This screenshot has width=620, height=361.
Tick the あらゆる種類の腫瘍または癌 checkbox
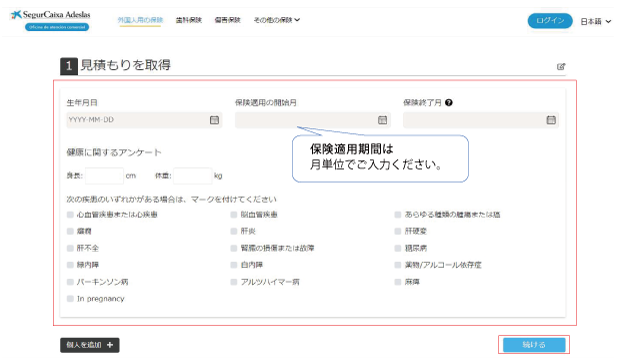coord(398,215)
